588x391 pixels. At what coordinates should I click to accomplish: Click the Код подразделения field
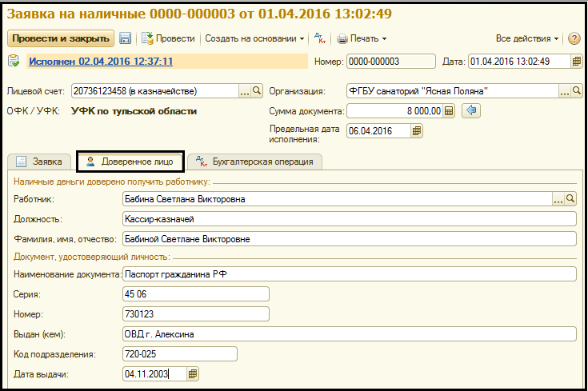(180, 354)
